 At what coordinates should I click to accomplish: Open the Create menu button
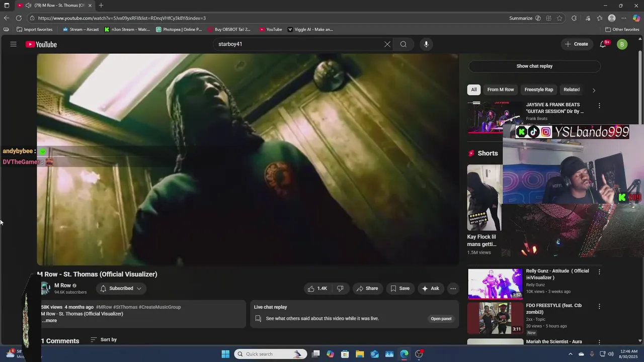coord(576,44)
